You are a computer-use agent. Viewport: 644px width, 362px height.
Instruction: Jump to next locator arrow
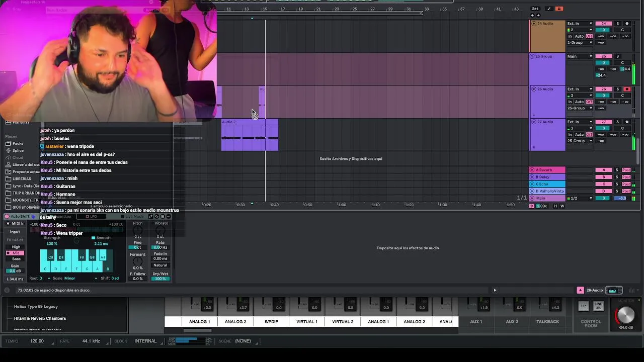click(538, 15)
